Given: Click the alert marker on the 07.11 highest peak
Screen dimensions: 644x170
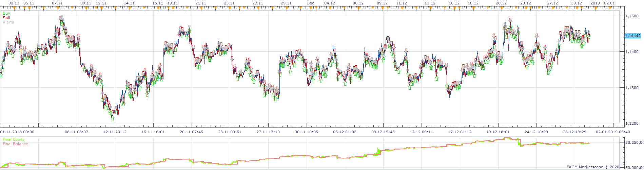Looking at the screenshot, I should tap(61, 17).
